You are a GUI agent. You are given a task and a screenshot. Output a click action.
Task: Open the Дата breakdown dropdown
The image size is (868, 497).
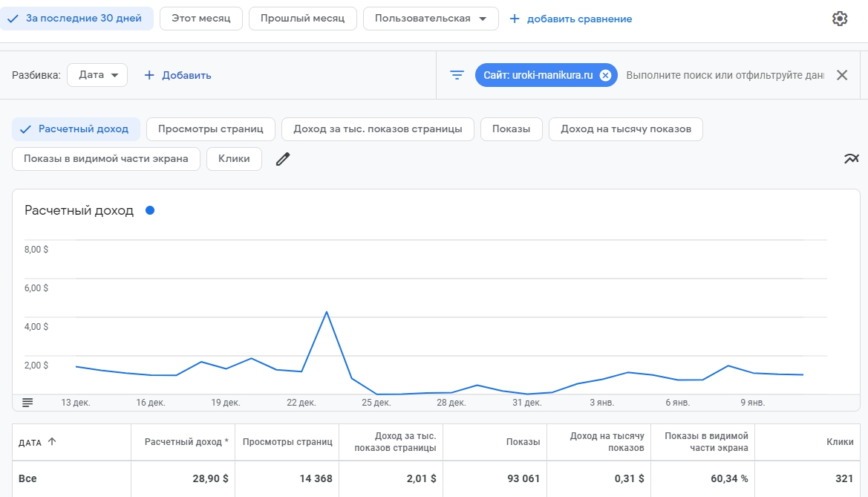click(97, 75)
